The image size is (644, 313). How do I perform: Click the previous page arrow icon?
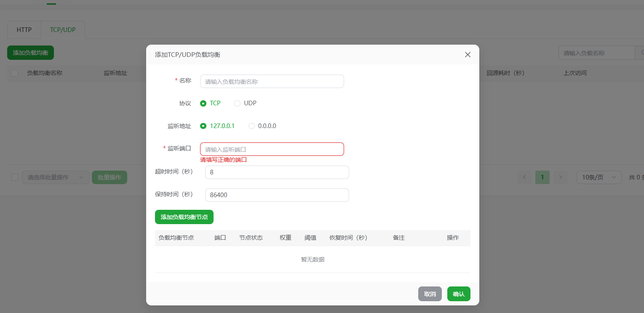pyautogui.click(x=524, y=177)
